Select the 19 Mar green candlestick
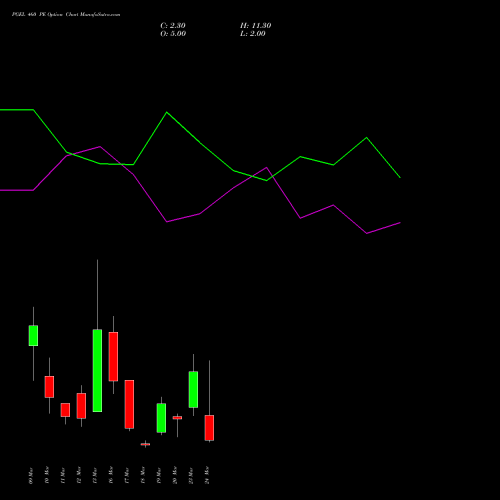The height and width of the screenshot is (500, 500). coord(161,418)
